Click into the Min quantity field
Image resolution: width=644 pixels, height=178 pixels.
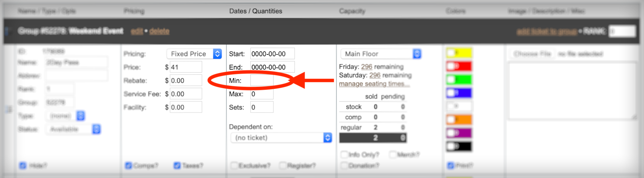(x=262, y=80)
